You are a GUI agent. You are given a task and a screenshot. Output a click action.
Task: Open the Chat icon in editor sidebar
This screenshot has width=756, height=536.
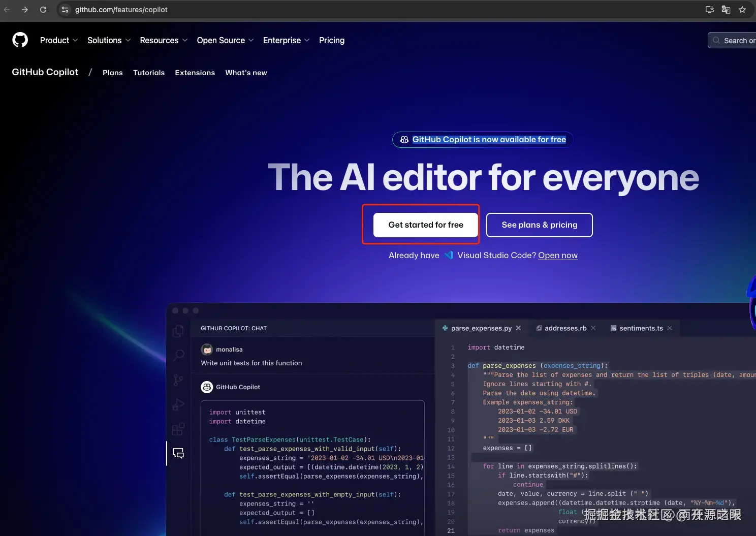[x=178, y=453]
